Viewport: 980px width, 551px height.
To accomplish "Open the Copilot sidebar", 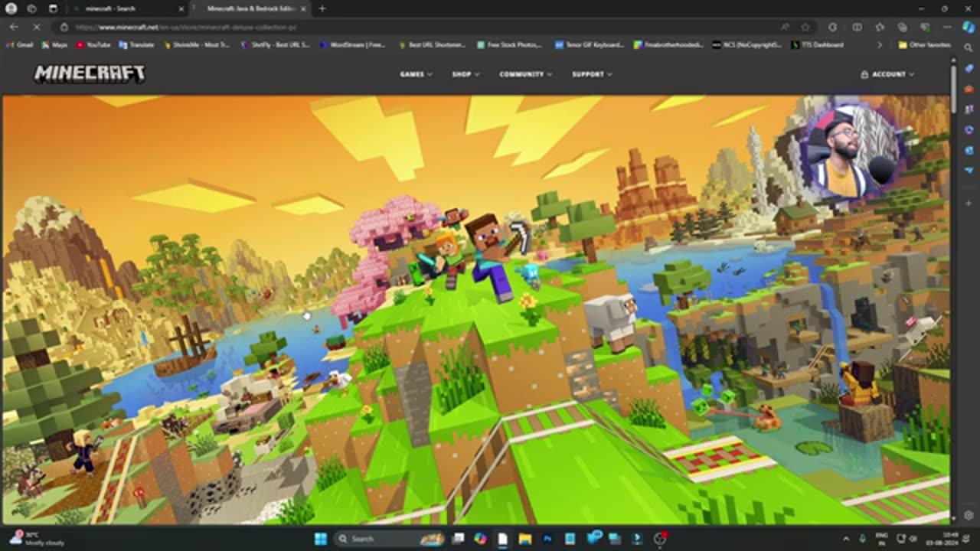I will click(x=969, y=27).
